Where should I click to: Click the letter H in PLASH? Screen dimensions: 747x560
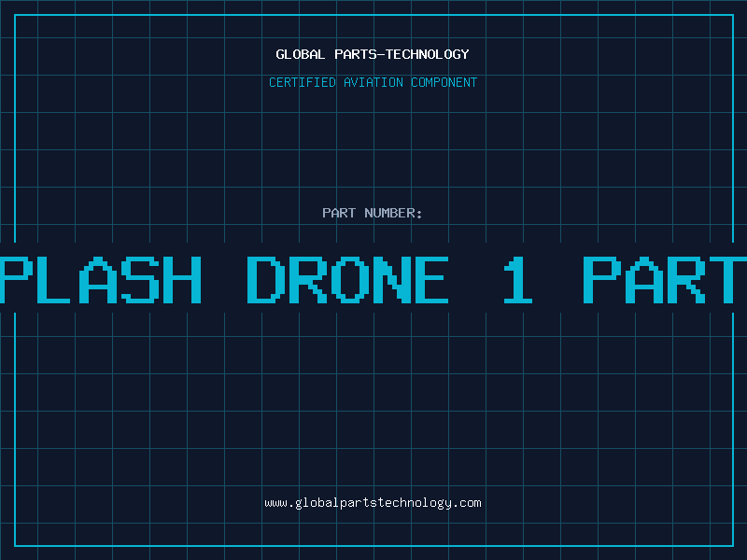click(183, 280)
